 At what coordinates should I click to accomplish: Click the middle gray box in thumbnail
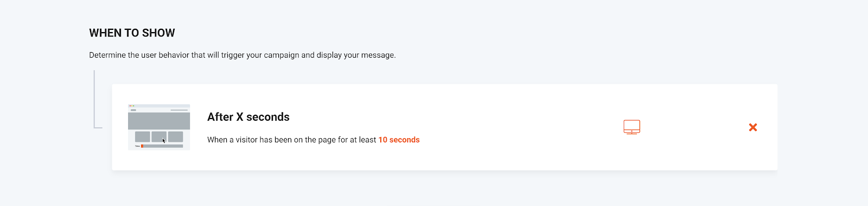tap(159, 136)
